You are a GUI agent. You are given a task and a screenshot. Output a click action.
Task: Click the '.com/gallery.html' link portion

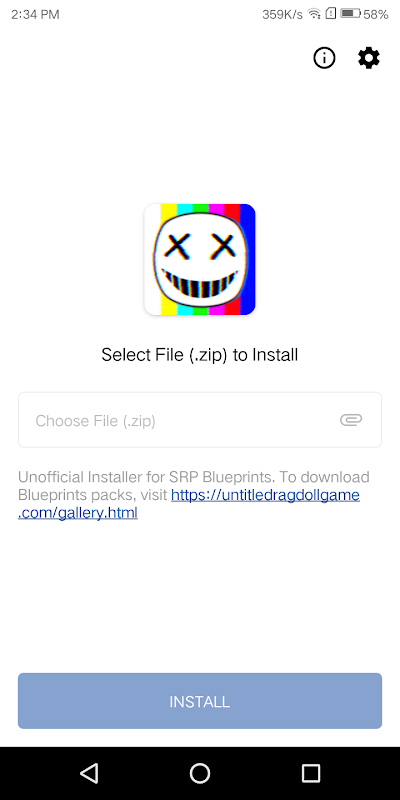tap(78, 513)
